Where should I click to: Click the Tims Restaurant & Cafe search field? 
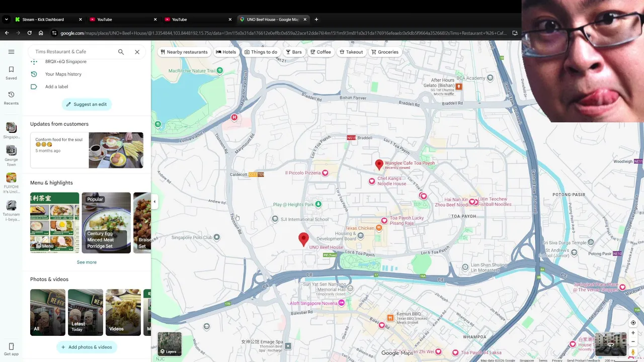click(73, 52)
